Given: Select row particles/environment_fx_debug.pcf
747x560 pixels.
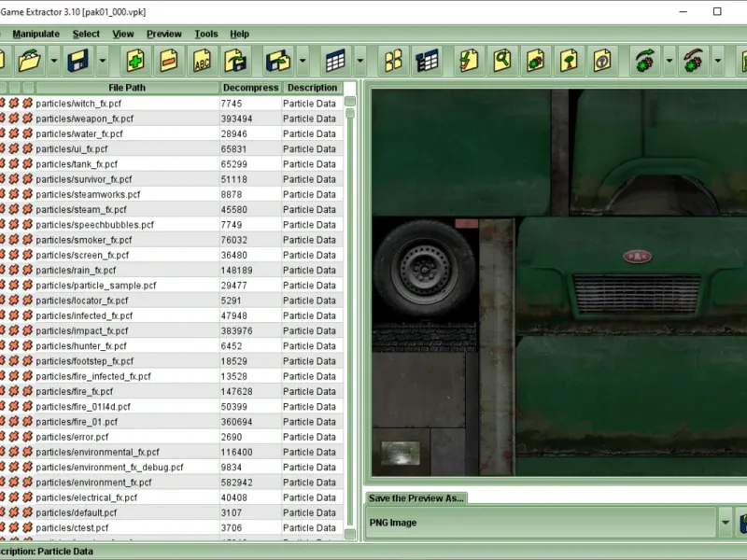Looking at the screenshot, I should 171,468.
